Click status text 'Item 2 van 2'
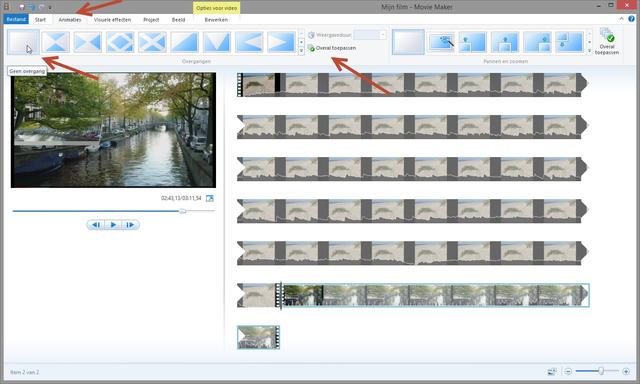The height and width of the screenshot is (384, 640). point(24,372)
